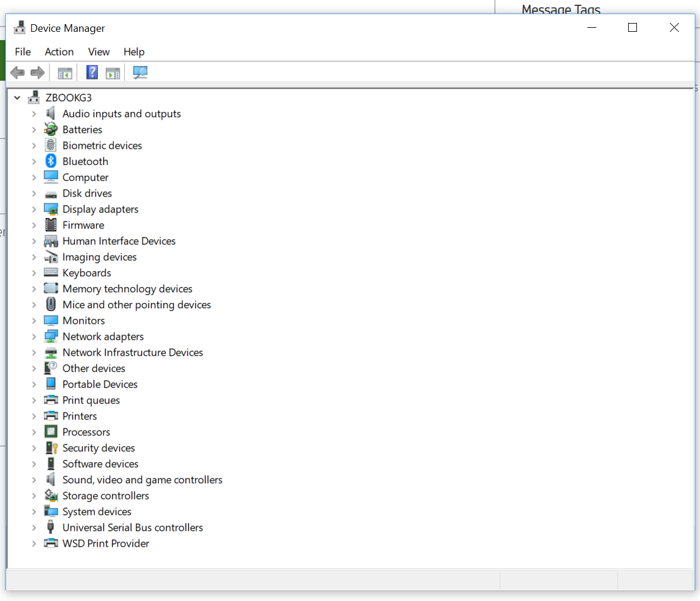Select the Device Manager icon in the titlebar
Screen dimensions: 700x601
tap(19, 27)
